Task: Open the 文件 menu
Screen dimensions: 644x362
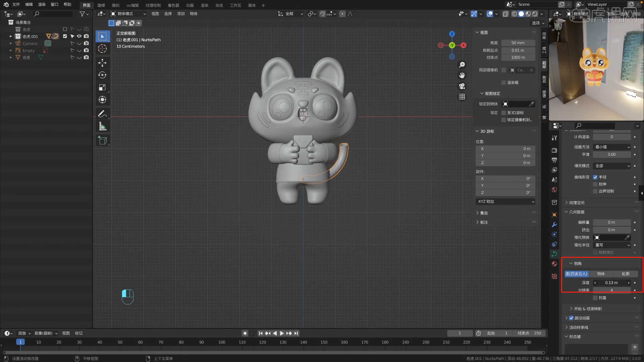Action: pyautogui.click(x=16, y=4)
